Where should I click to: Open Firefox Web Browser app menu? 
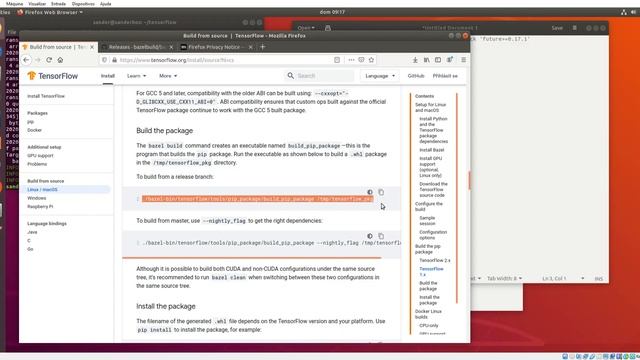click(x=50, y=12)
